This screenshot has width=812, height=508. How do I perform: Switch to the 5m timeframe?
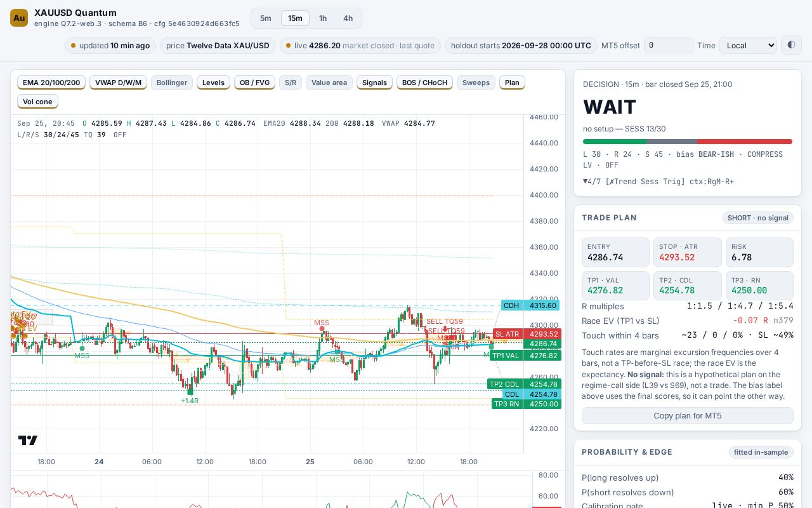(x=266, y=18)
